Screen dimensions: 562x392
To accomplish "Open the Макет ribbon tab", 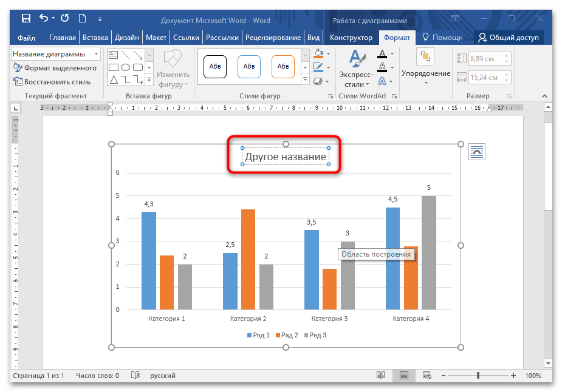I will coord(156,38).
